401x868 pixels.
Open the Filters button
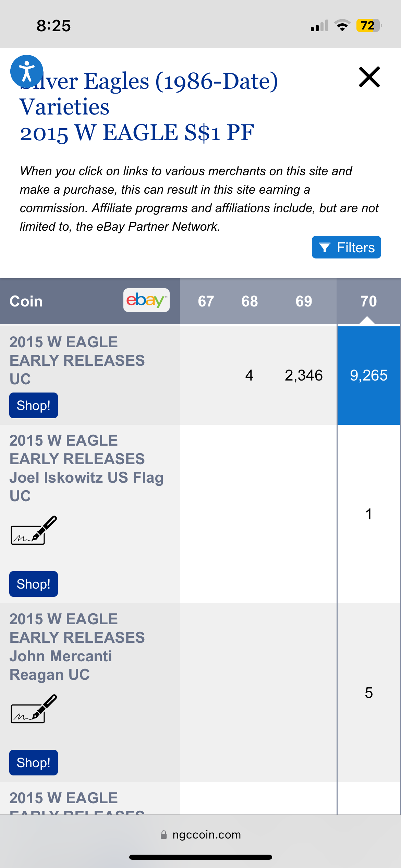tap(346, 247)
